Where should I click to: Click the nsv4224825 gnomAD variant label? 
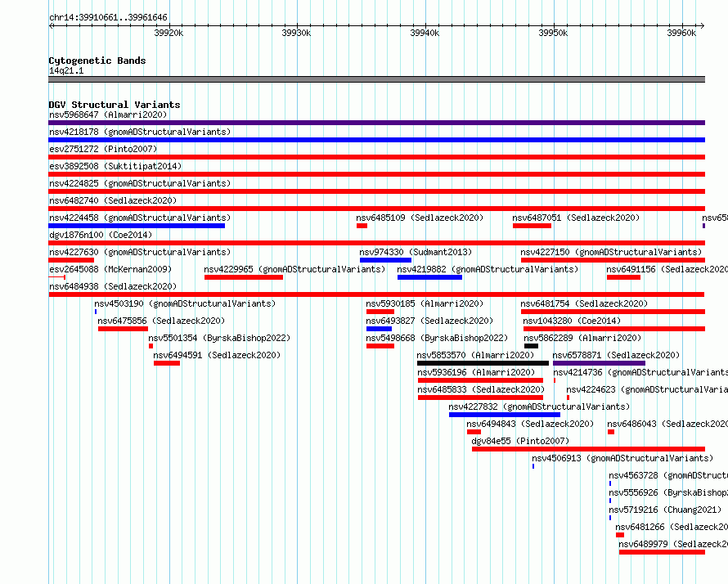tap(140, 183)
